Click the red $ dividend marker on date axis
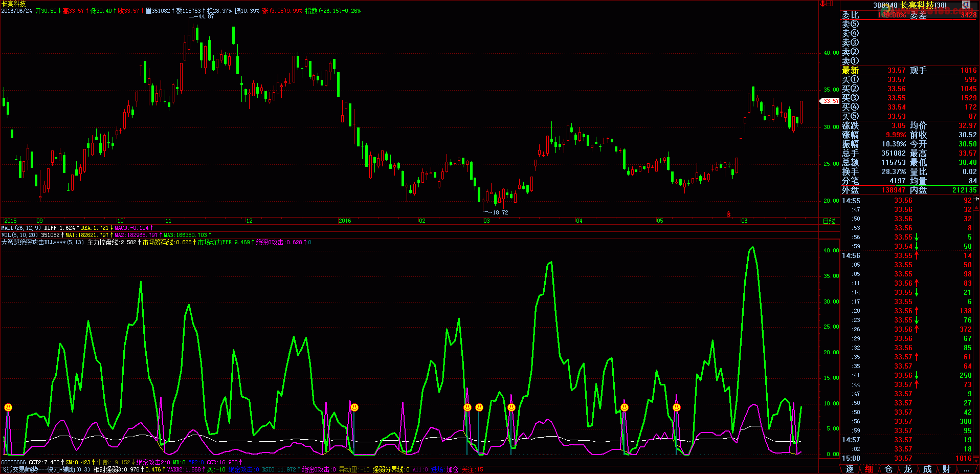 coord(729,214)
